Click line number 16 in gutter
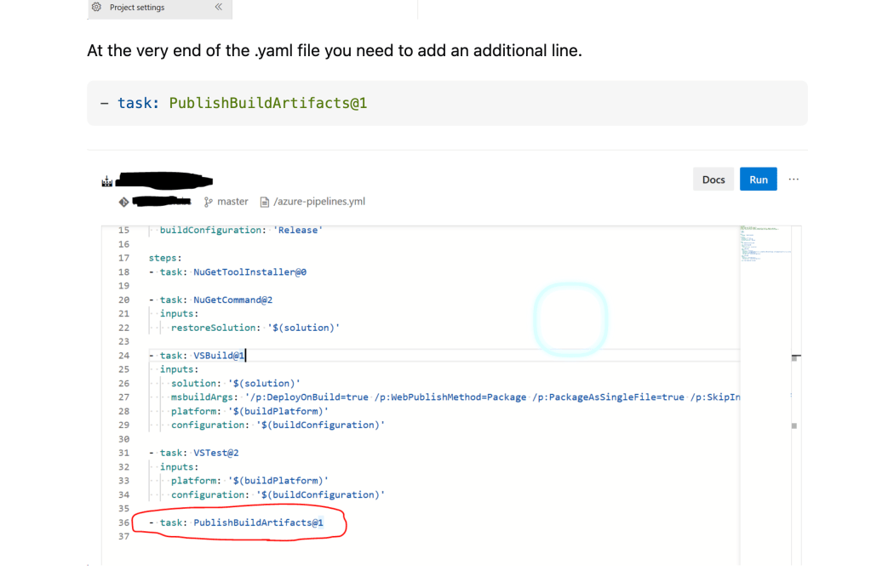 coord(123,244)
